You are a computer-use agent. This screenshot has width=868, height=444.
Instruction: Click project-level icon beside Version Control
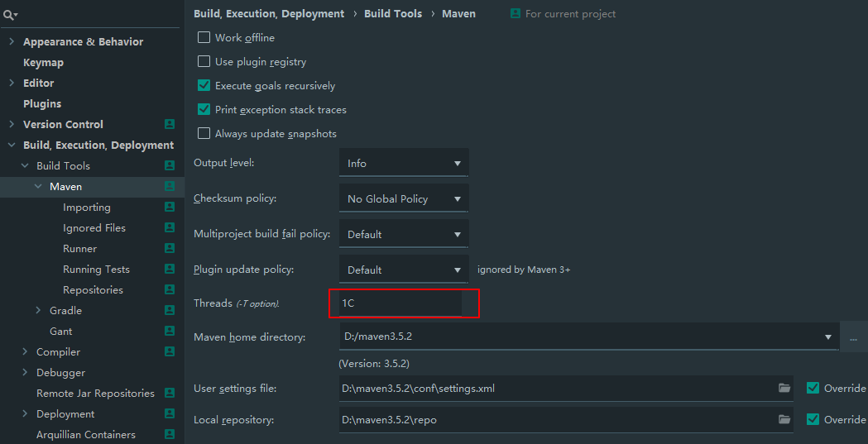pos(170,124)
